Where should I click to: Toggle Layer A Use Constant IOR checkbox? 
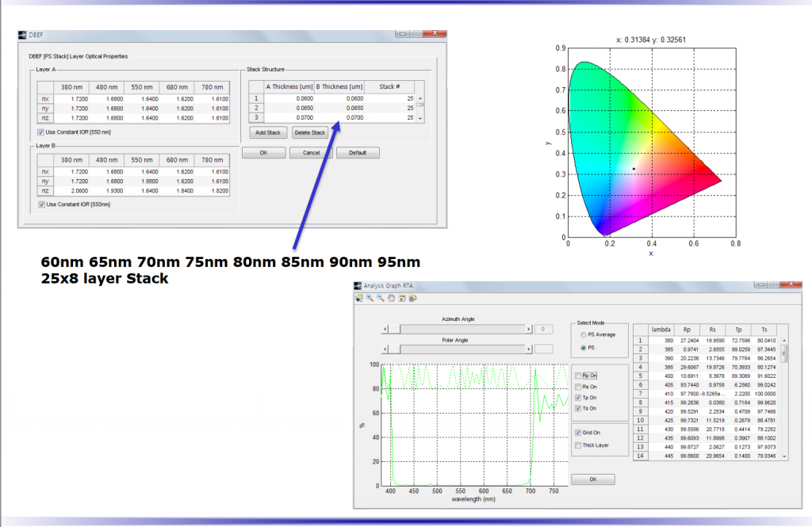41,132
